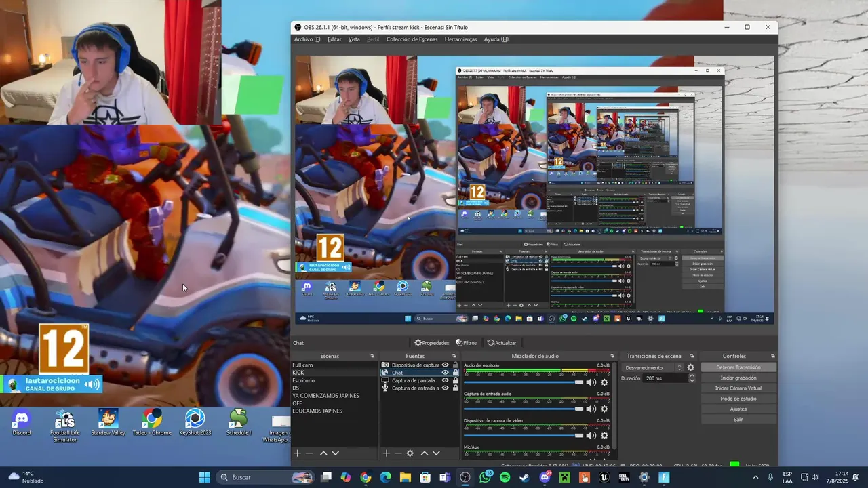Viewport: 868px width, 488px height.
Task: Click Iniciar Cámara Virtual button
Action: coord(738,388)
